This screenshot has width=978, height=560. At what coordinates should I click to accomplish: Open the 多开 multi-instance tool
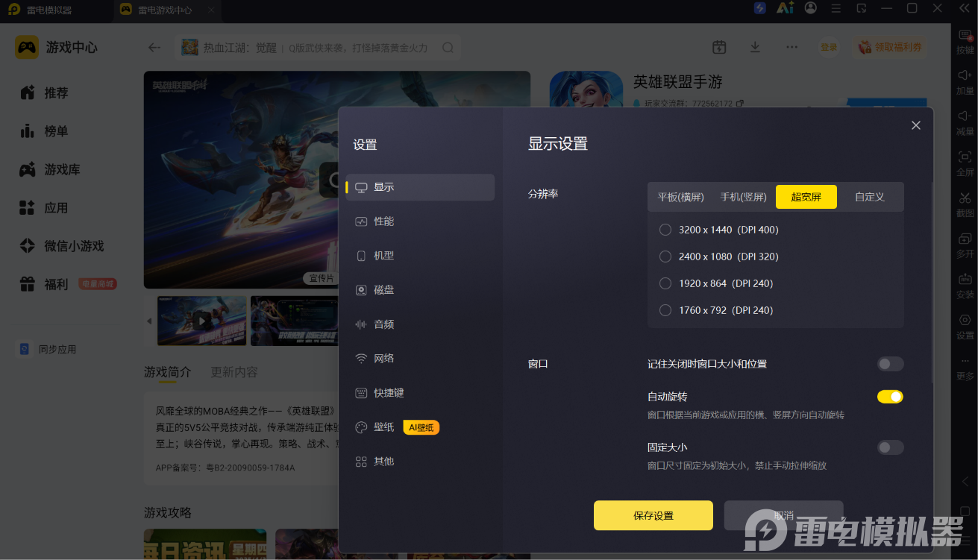point(965,245)
